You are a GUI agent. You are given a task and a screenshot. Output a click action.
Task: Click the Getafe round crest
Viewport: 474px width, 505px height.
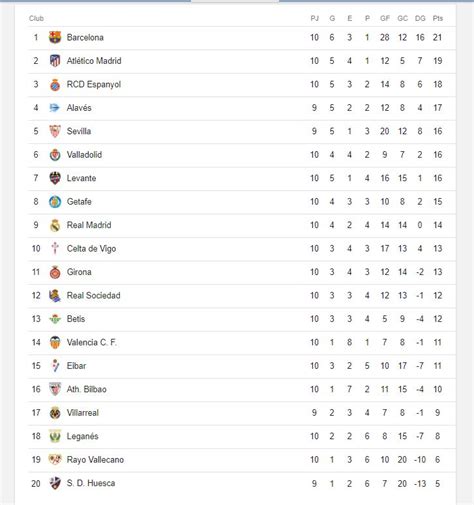tap(55, 202)
